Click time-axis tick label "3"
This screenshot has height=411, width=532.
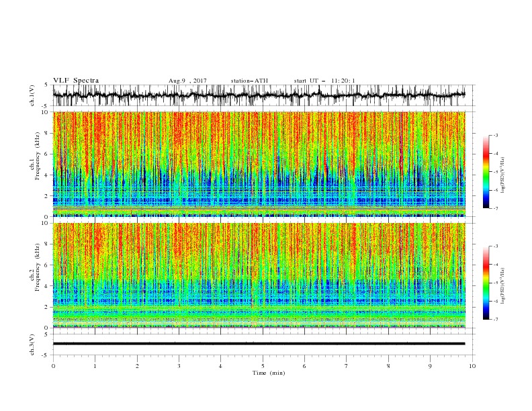[x=179, y=366]
